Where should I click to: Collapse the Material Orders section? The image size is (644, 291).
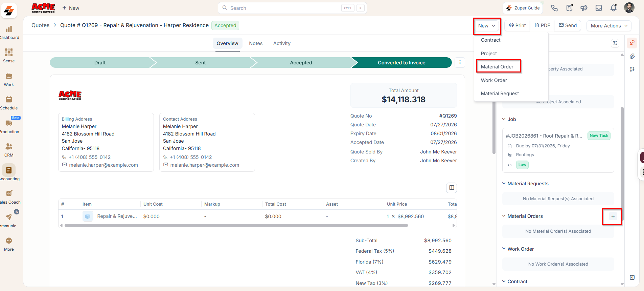(x=504, y=216)
